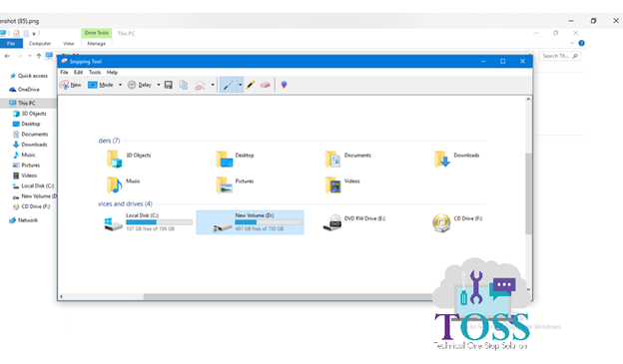Click the Delay timer button
This screenshot has width=623, height=364.
[140, 85]
